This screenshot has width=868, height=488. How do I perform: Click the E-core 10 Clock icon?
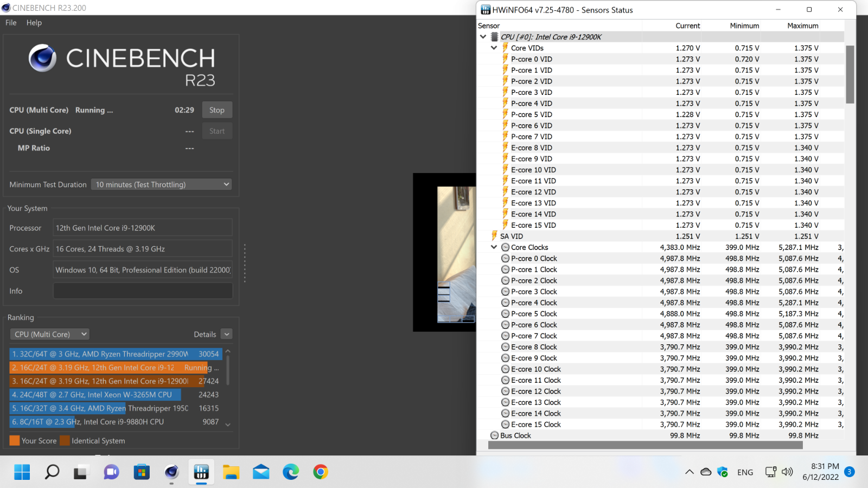click(x=505, y=369)
